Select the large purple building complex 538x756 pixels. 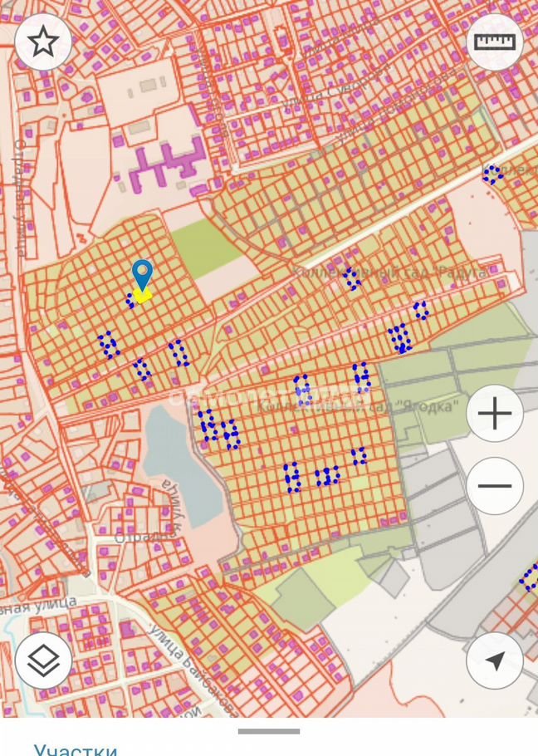(166, 160)
